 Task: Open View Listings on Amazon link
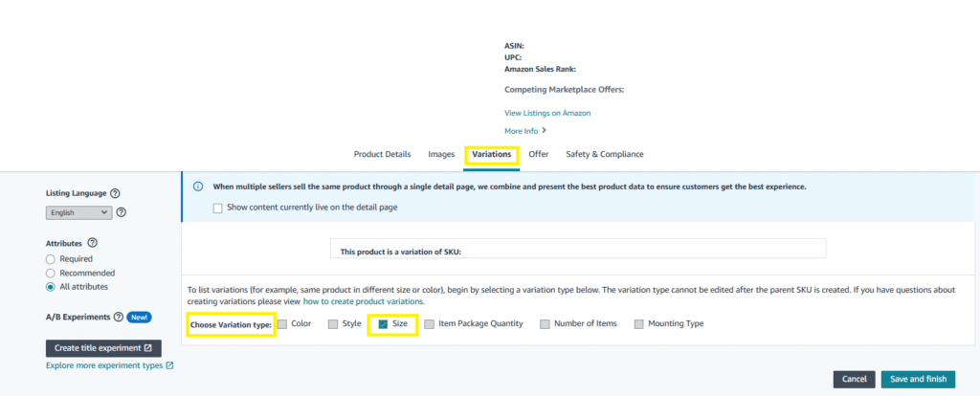[546, 113]
